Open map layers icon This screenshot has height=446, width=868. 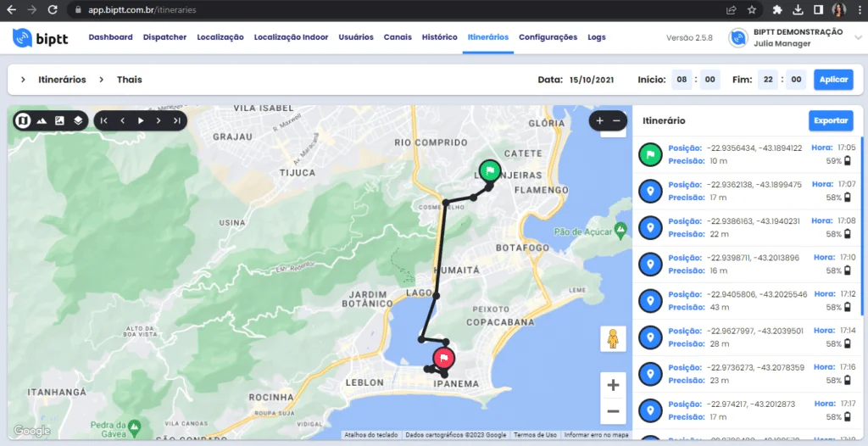(78, 120)
